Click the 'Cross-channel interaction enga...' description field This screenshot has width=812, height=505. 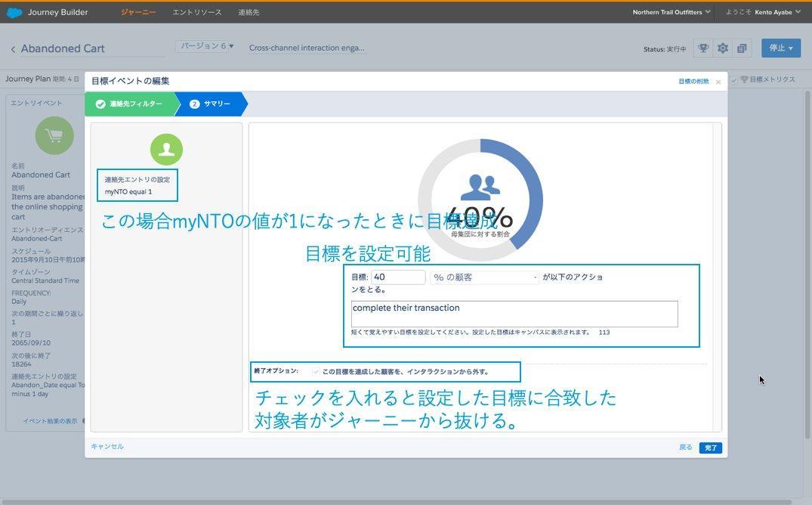307,48
